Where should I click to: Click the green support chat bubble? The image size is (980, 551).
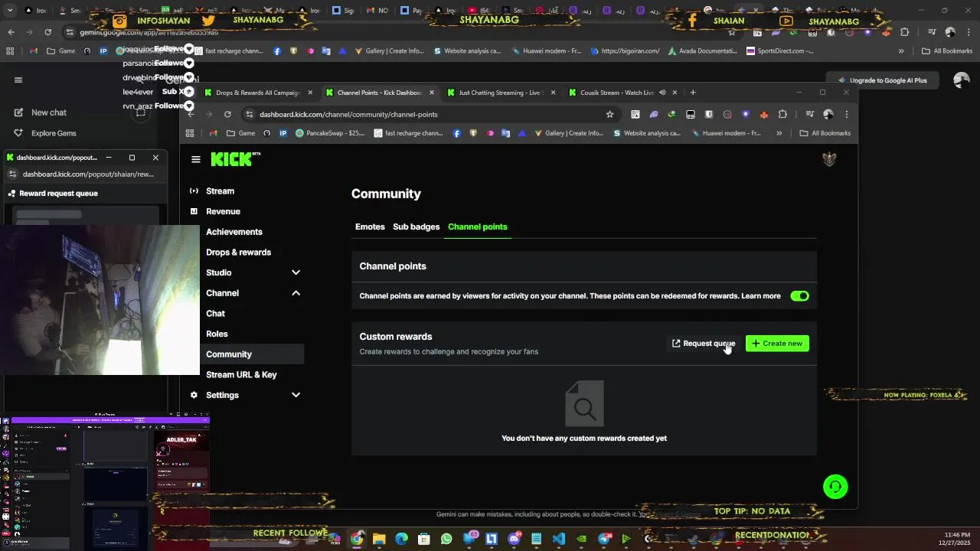(835, 487)
